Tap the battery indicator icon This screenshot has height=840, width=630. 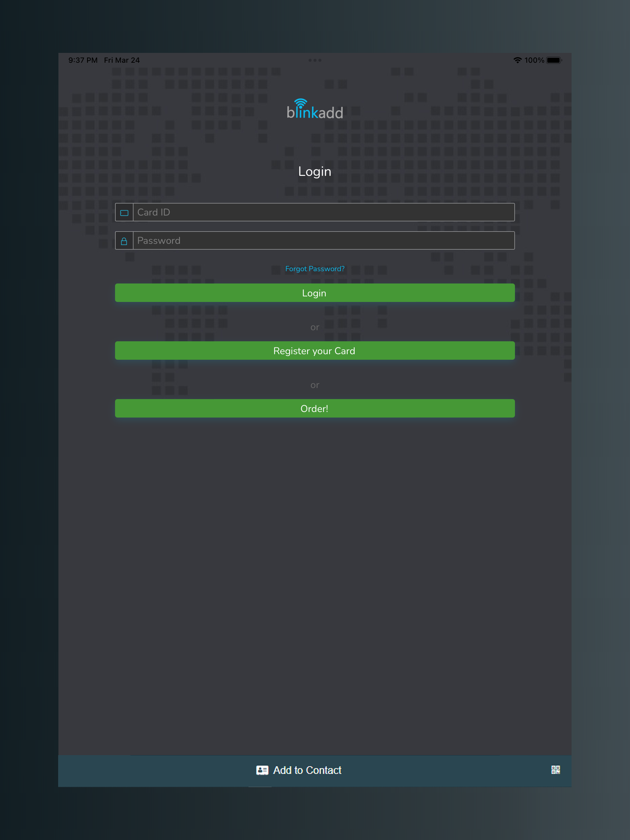click(554, 60)
